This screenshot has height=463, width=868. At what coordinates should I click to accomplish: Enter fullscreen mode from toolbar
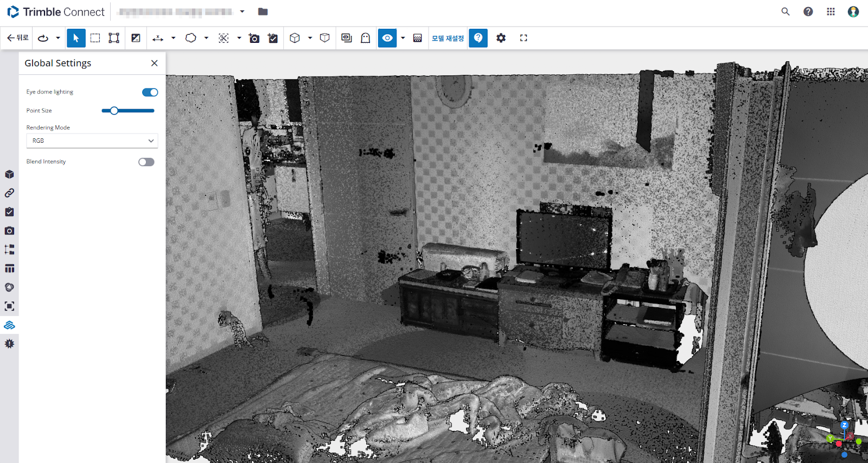click(x=524, y=38)
